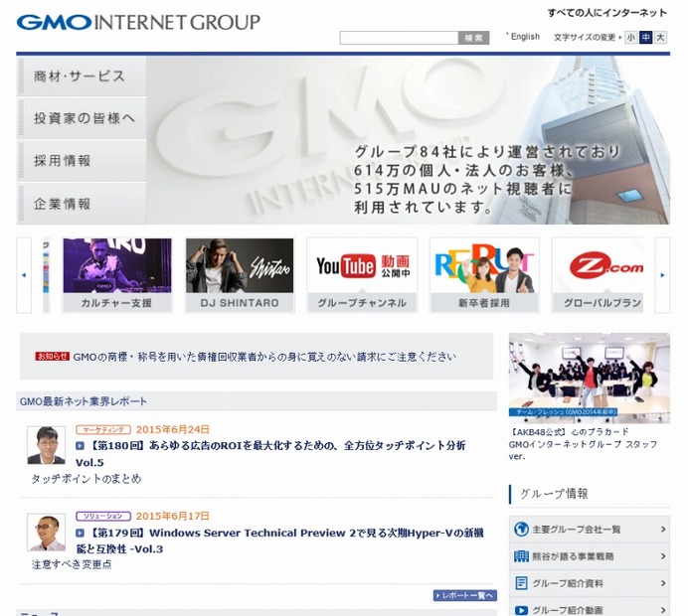Open the YouTube グループチャンネル banner

pos(362,275)
